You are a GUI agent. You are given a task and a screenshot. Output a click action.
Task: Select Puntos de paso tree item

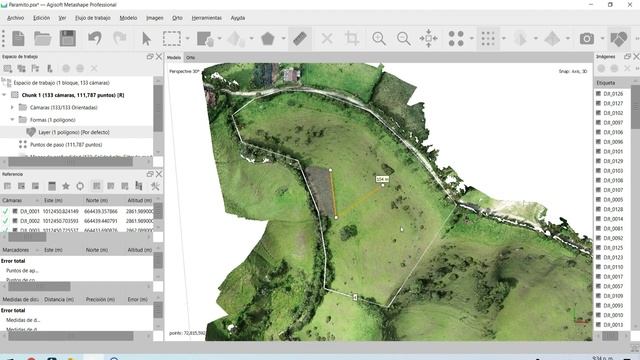pyautogui.click(x=66, y=144)
